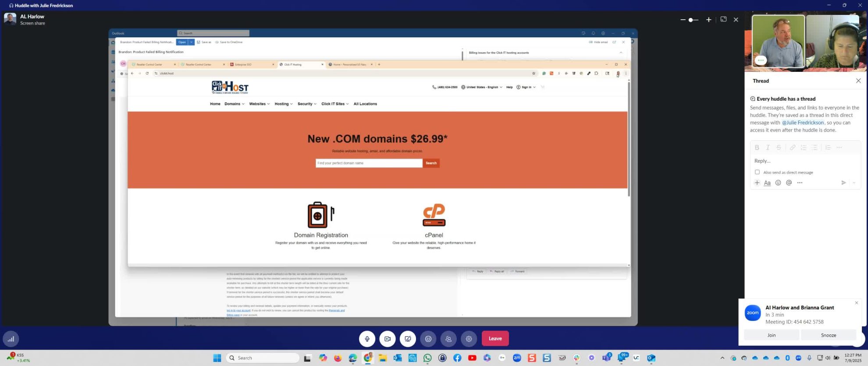
Task: Open the huddle signal strength indicator
Action: point(11,339)
